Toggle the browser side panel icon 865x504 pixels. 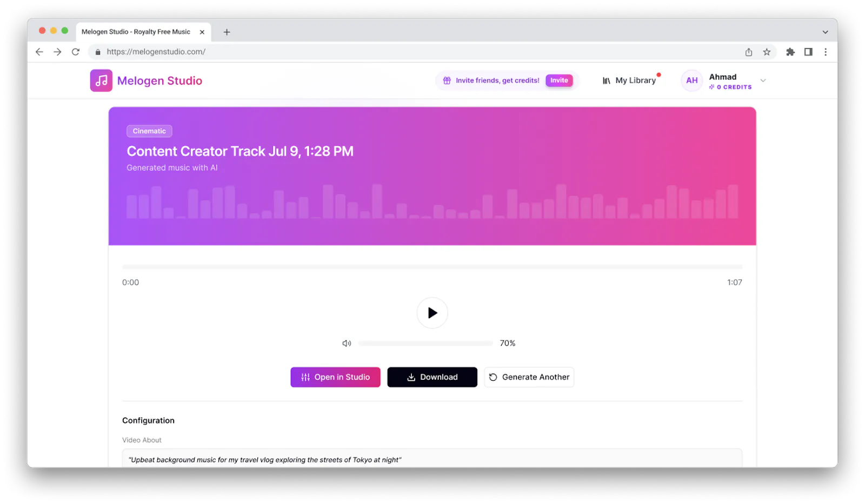click(x=808, y=52)
